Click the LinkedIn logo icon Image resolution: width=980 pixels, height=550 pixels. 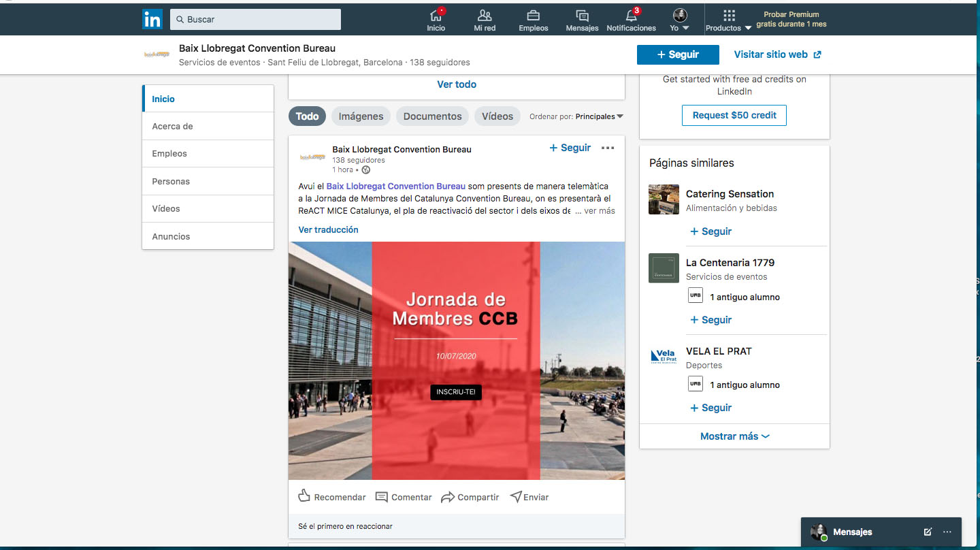[x=152, y=20]
